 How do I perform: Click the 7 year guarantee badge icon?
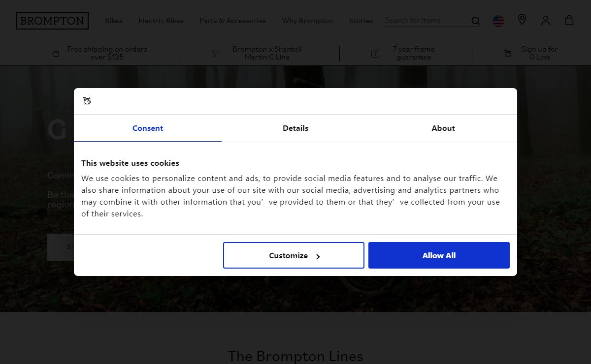tap(375, 53)
